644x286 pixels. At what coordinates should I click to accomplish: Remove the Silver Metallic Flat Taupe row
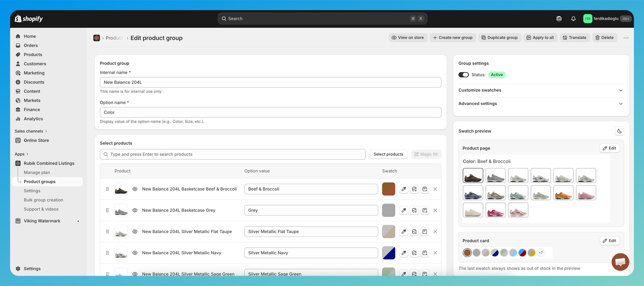(435, 232)
